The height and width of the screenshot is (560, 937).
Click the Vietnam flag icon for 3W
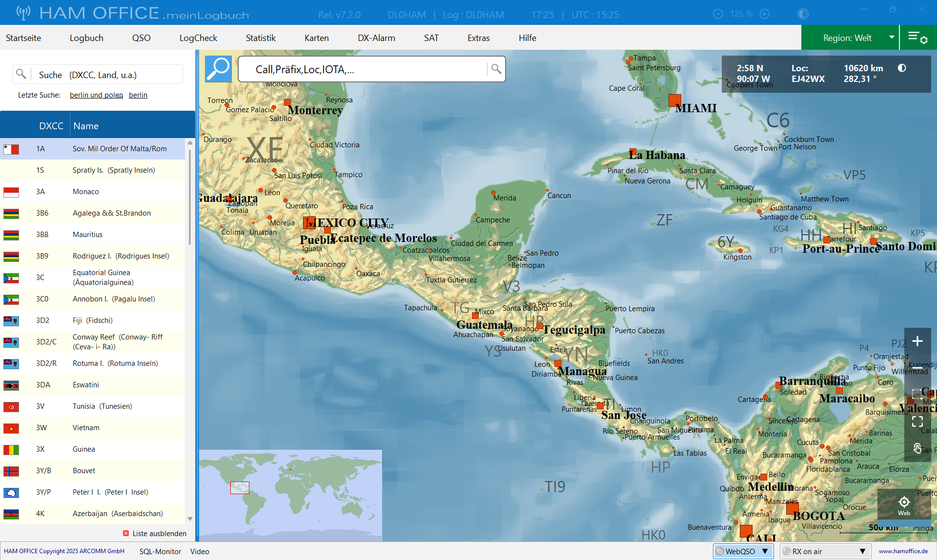pos(11,428)
